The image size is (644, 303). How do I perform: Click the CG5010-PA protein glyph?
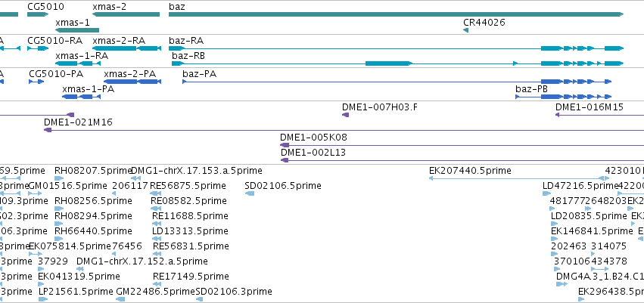[x=36, y=82]
